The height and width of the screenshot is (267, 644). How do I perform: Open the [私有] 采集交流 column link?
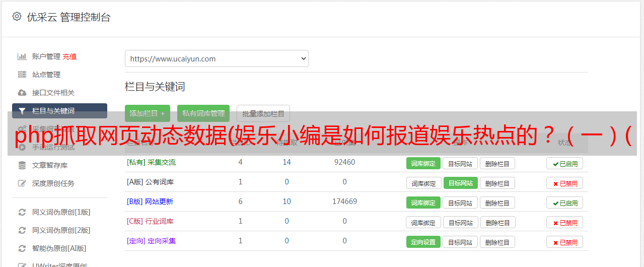pyautogui.click(x=151, y=162)
